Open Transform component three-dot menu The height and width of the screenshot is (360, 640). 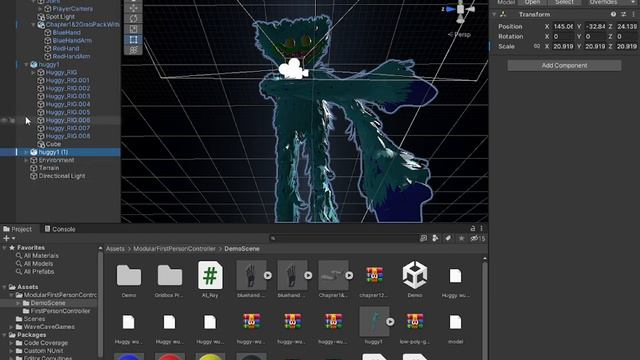(x=633, y=14)
